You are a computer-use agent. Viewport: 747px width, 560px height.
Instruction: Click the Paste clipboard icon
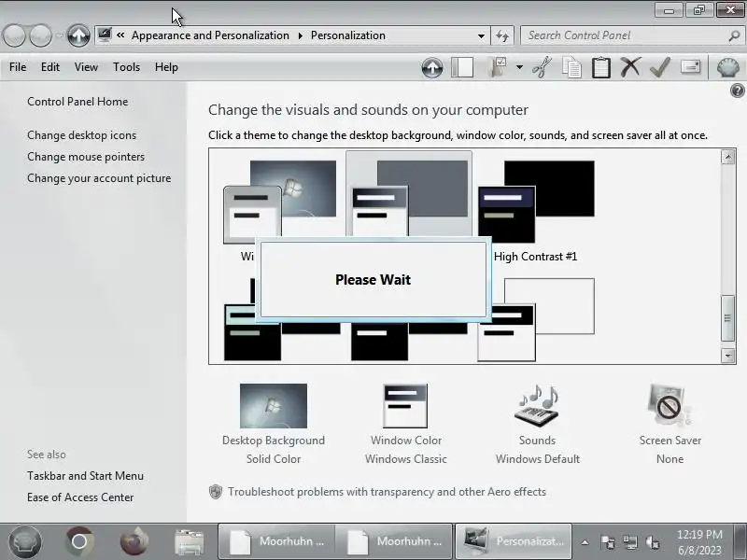tap(601, 67)
